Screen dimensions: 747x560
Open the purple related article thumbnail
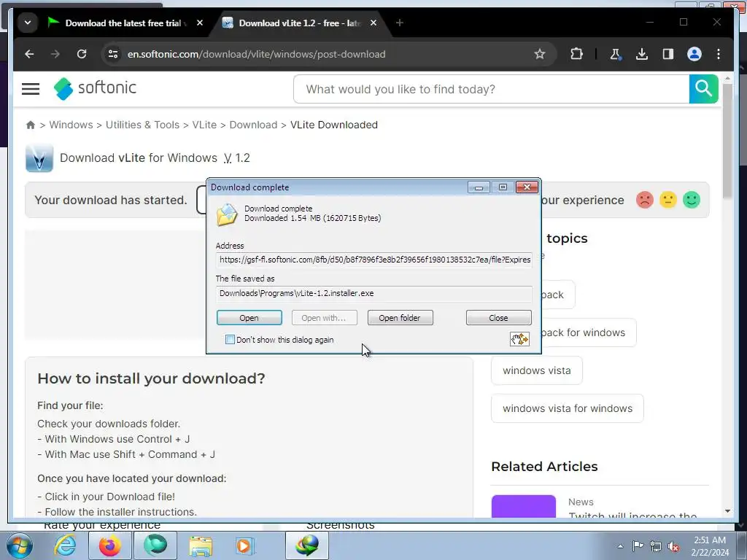coord(524,506)
